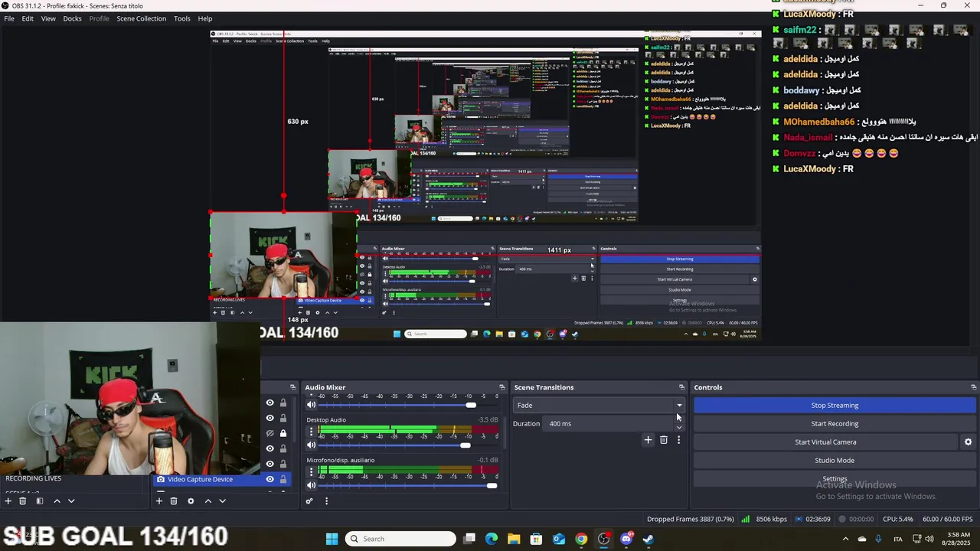Remove the selected scene with the trash icon
Viewport: 980px width, 551px height.
(x=23, y=501)
